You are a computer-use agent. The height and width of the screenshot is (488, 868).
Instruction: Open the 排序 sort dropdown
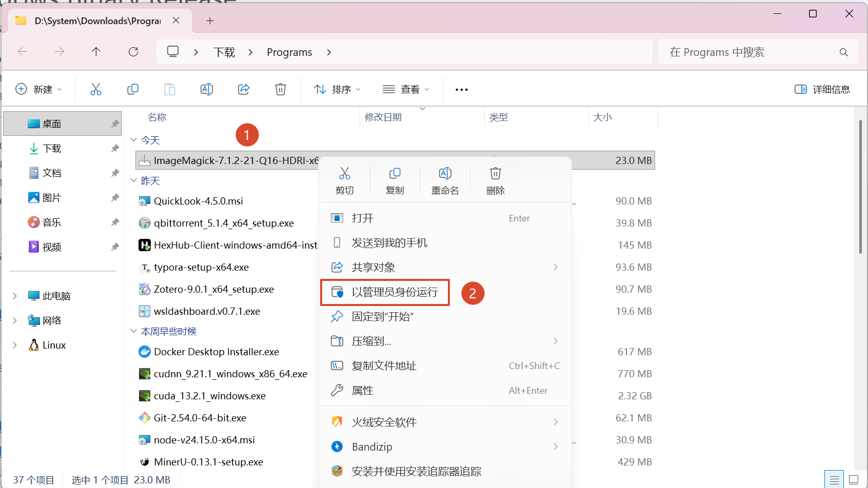[337, 89]
